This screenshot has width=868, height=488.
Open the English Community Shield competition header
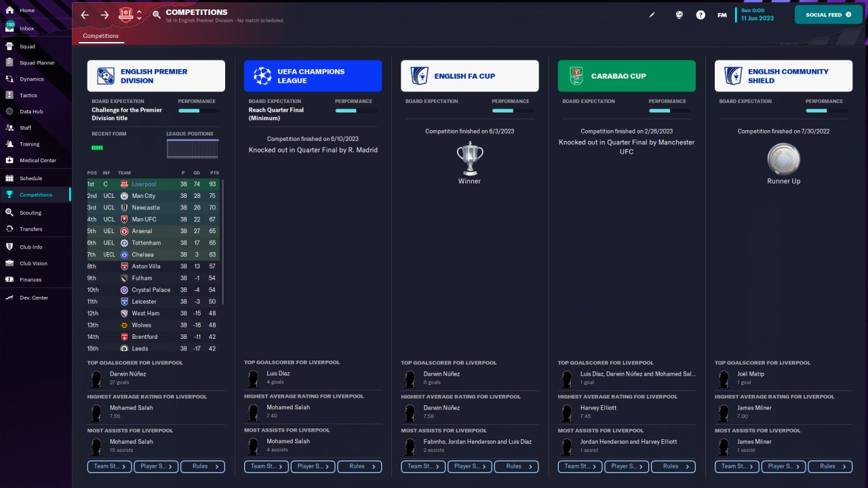(784, 76)
